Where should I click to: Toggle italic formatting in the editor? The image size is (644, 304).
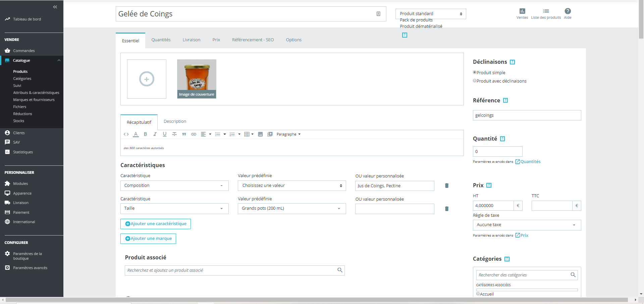tap(155, 134)
